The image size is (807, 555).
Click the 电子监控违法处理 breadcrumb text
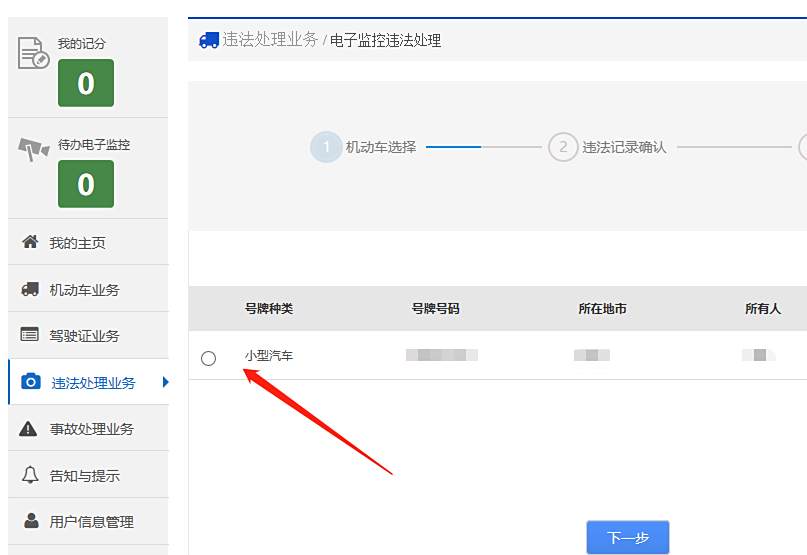(x=385, y=40)
